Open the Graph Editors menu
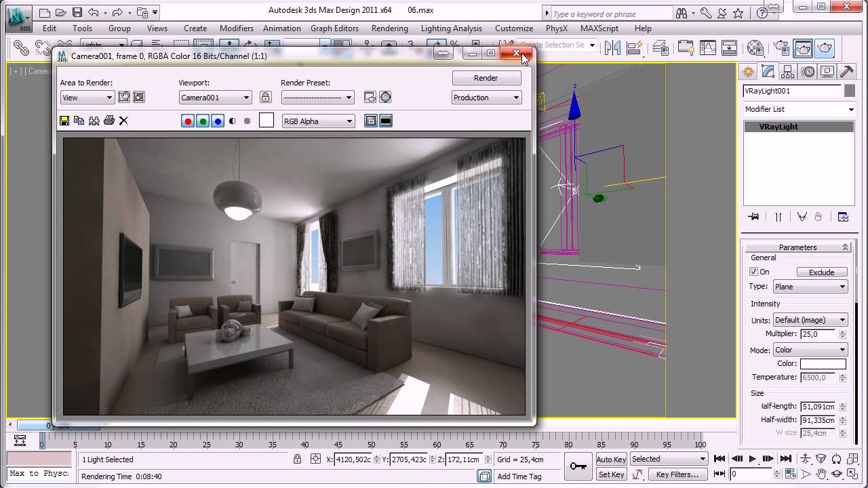 click(x=334, y=28)
